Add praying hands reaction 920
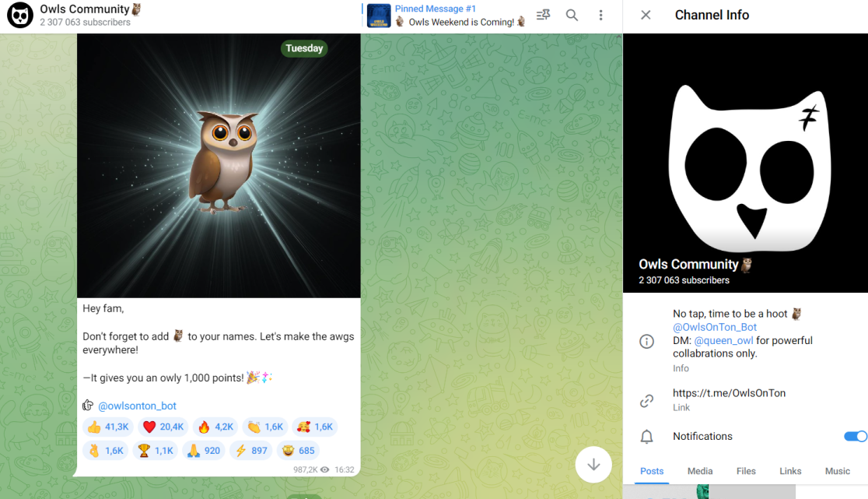 point(204,450)
